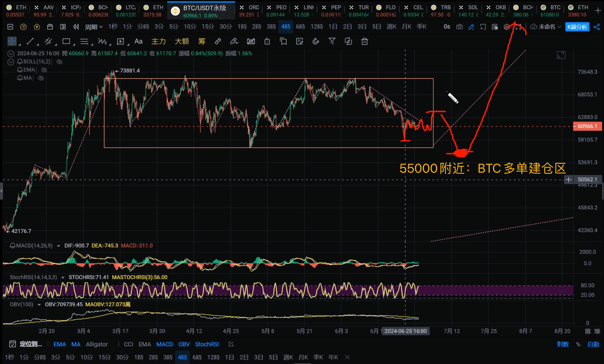The image size is (604, 364).
Task: Expand the StochRSI(14,14,3,3) settings arrow
Action: (x=63, y=277)
